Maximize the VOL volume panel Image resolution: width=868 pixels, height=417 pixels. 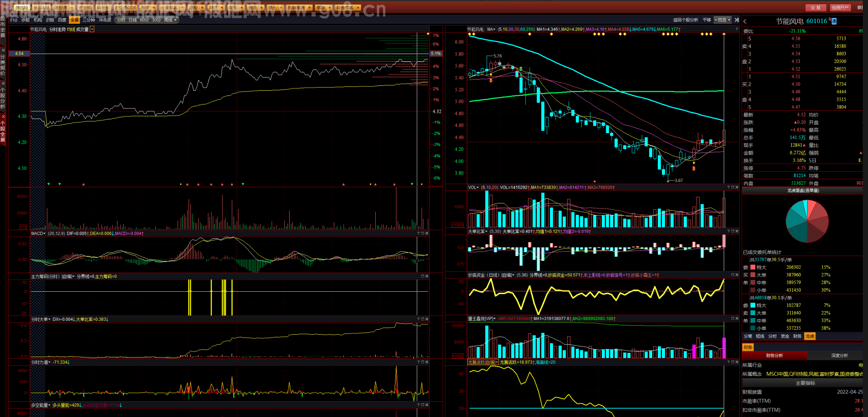tap(733, 187)
